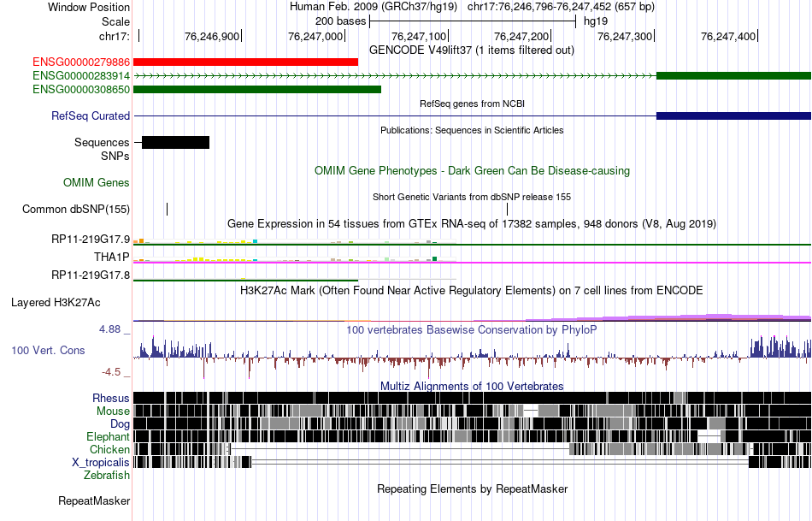Click the RefSeq genes from NCBI title
The width and height of the screenshot is (812, 521).
[472, 104]
